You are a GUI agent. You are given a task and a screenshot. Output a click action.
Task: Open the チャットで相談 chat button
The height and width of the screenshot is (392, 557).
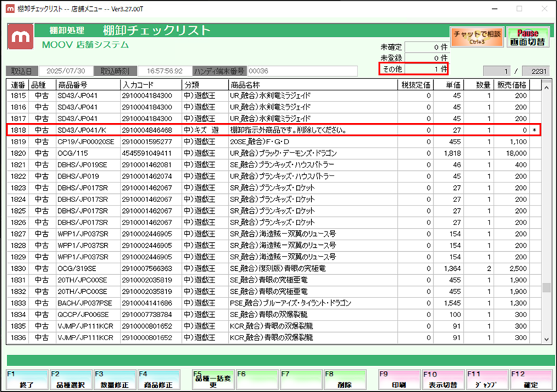click(477, 37)
